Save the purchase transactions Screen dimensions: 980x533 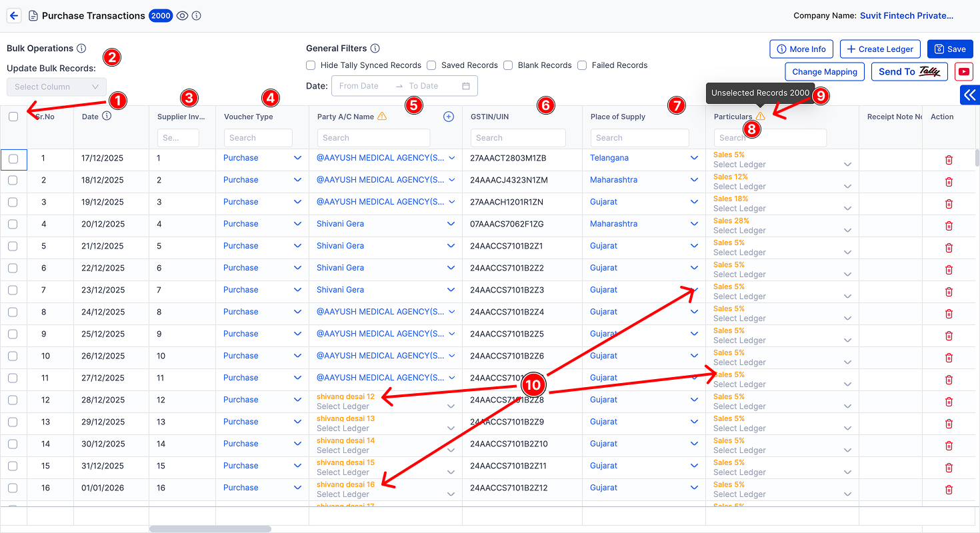950,49
